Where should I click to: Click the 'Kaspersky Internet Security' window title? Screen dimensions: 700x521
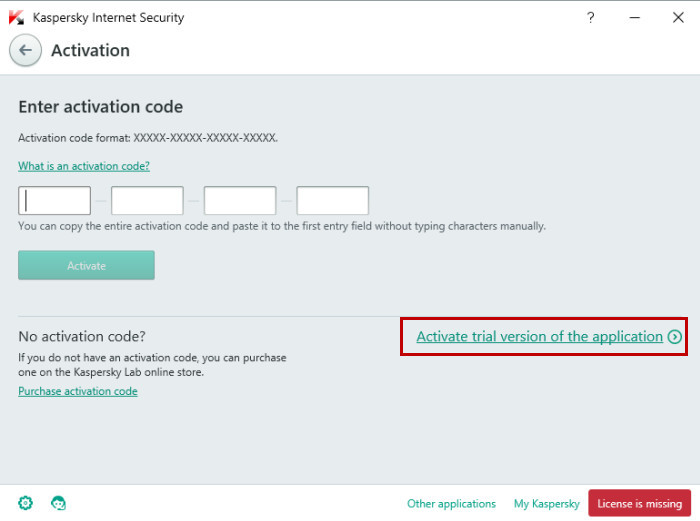(x=108, y=18)
